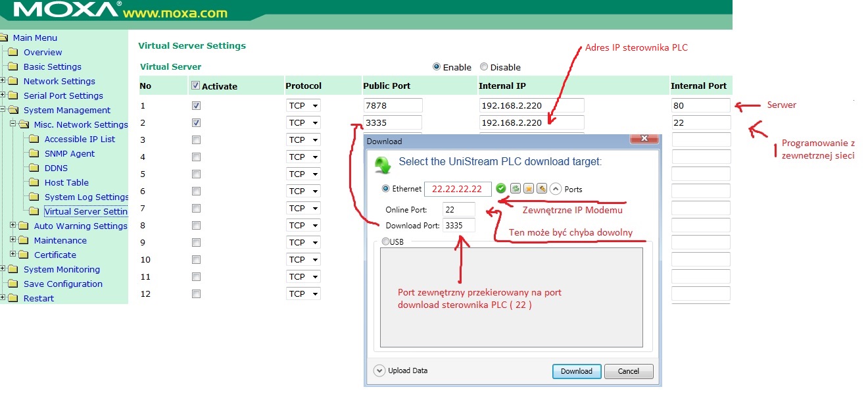
Task: Open the Protocol dropdown for row 1
Action: tap(303, 105)
